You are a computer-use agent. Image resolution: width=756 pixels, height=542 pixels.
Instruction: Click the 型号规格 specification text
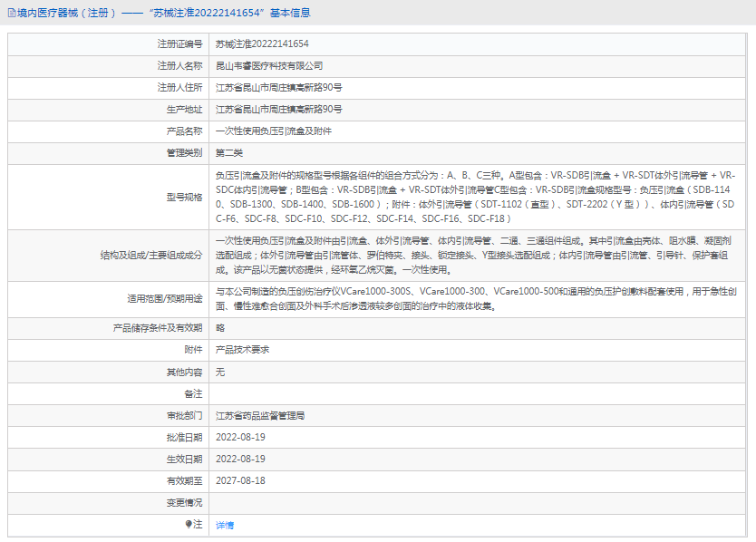coord(475,198)
